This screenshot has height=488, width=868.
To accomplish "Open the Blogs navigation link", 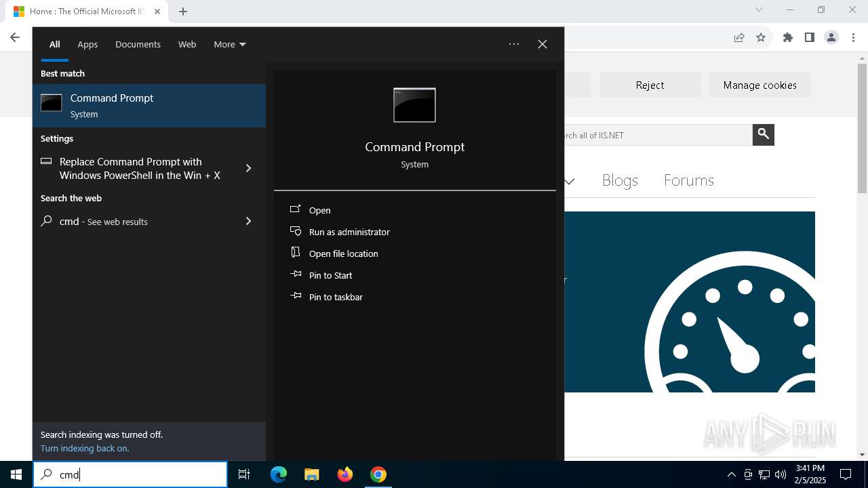I will click(620, 180).
